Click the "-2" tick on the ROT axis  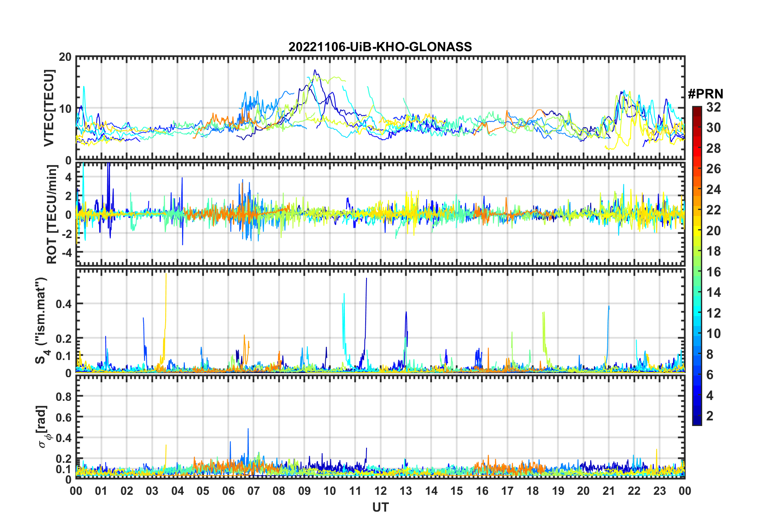click(x=66, y=234)
